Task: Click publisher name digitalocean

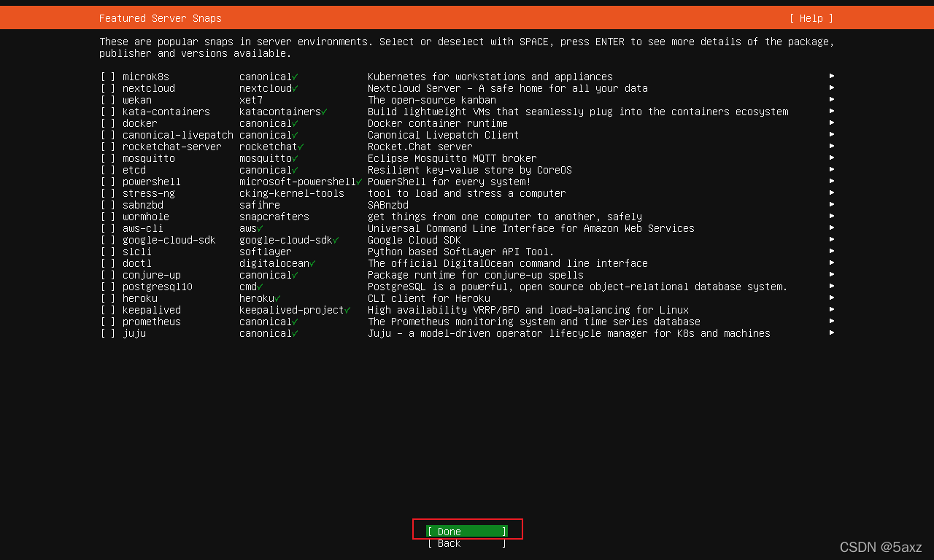Action: click(x=274, y=263)
